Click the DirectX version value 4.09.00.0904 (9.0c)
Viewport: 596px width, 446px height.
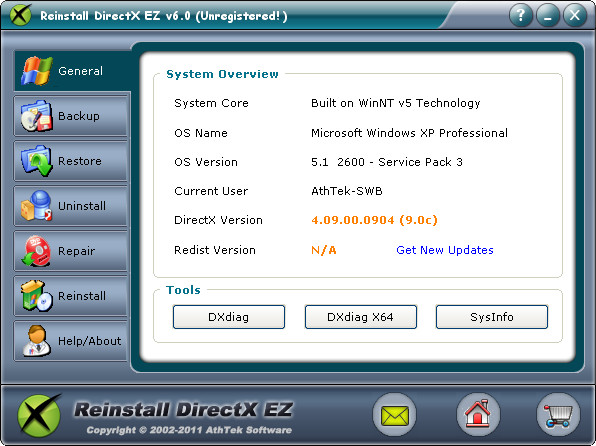click(374, 220)
